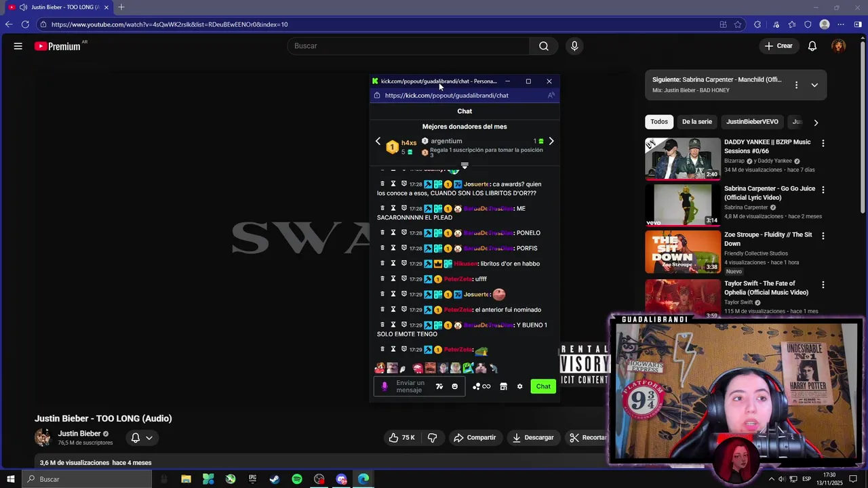Viewport: 868px width, 488px height.
Task: Activate YouTube voice search microphone
Action: pos(574,46)
